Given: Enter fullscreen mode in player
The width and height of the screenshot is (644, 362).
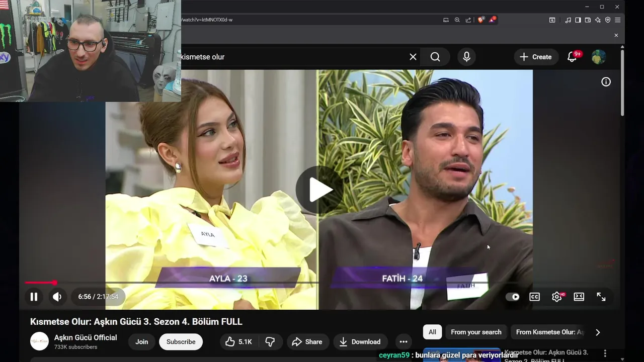Looking at the screenshot, I should [x=601, y=297].
